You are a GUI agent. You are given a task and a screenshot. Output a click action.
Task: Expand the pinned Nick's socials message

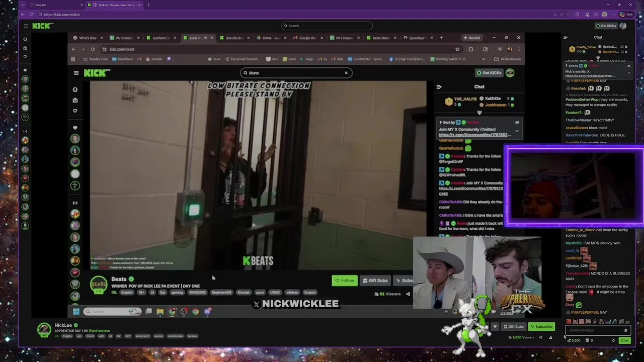click(x=628, y=73)
